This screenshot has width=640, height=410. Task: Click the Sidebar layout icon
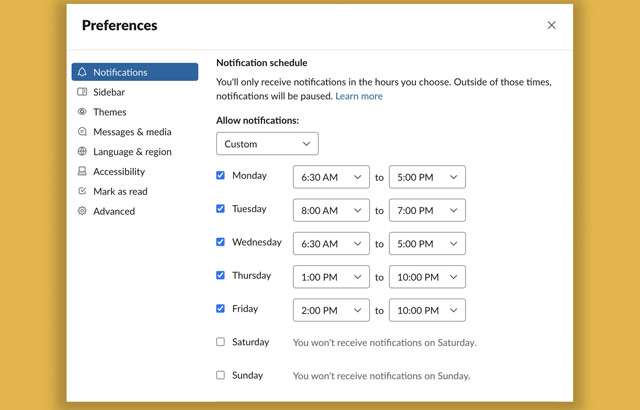(x=82, y=92)
